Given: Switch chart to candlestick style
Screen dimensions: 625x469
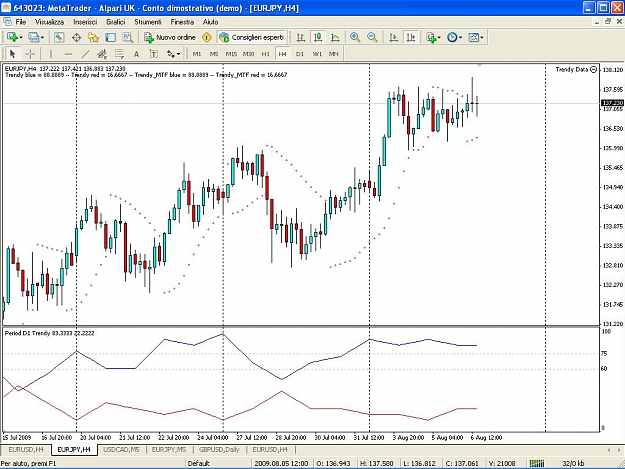Looking at the screenshot, I should (x=318, y=37).
